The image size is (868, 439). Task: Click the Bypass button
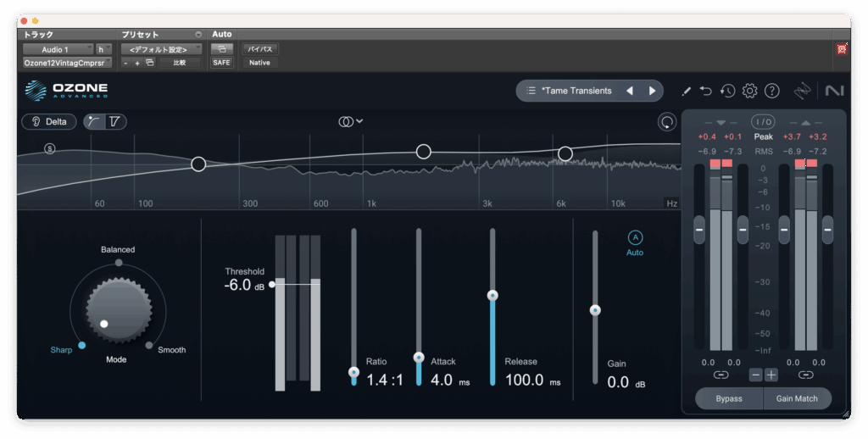[728, 398]
